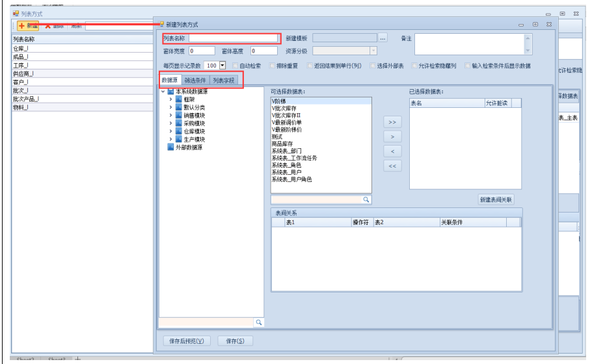The height and width of the screenshot is (364, 592).
Task: Expand the 框架 tree node
Action: coord(170,99)
